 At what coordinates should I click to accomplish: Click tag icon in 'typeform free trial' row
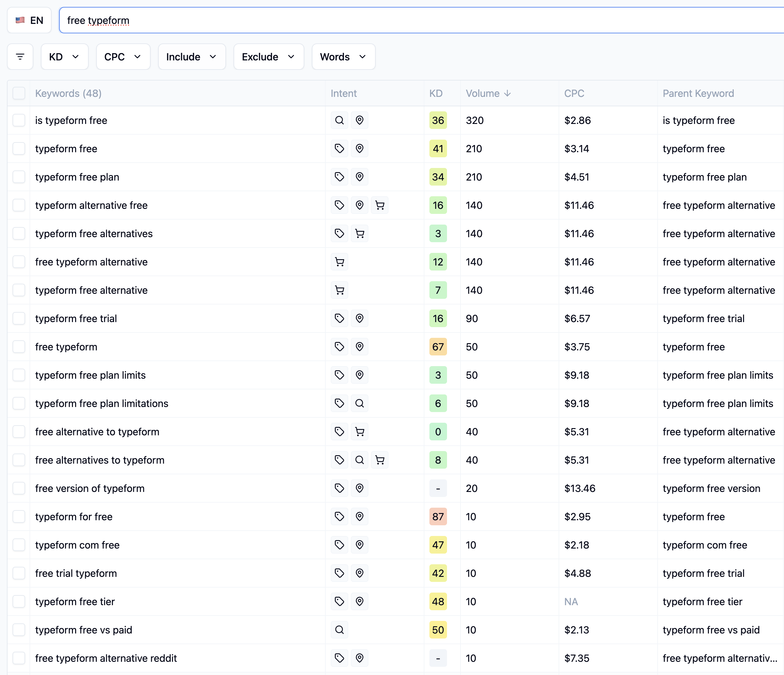[340, 318]
